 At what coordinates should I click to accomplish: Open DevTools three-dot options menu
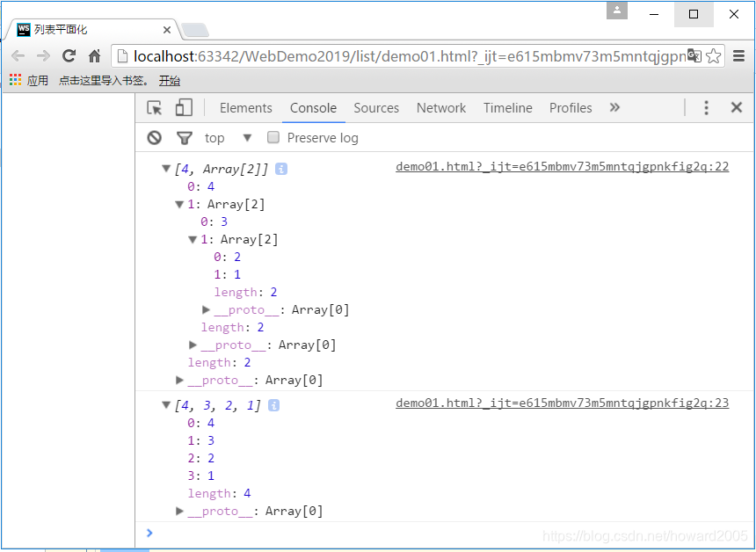[x=707, y=107]
